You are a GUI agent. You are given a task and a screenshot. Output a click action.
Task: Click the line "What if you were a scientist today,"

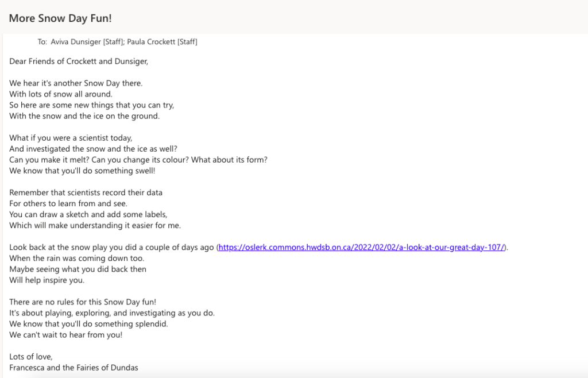coord(71,138)
